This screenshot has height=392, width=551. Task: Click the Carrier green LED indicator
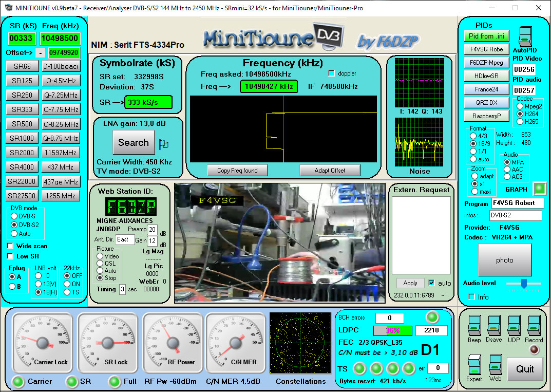18,381
